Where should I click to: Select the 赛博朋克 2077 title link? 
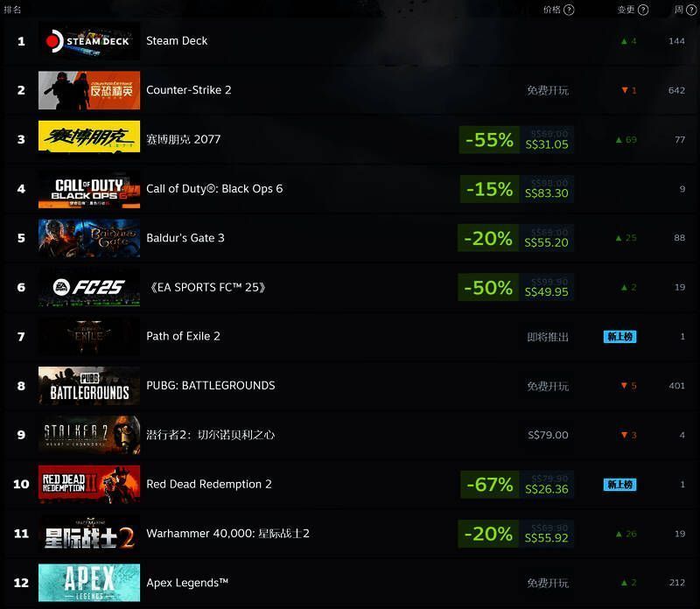pyautogui.click(x=184, y=139)
